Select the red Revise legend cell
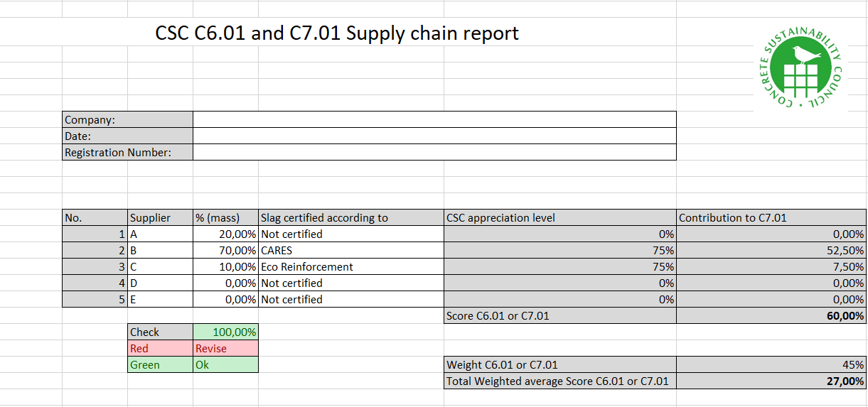The image size is (868, 407). (225, 349)
